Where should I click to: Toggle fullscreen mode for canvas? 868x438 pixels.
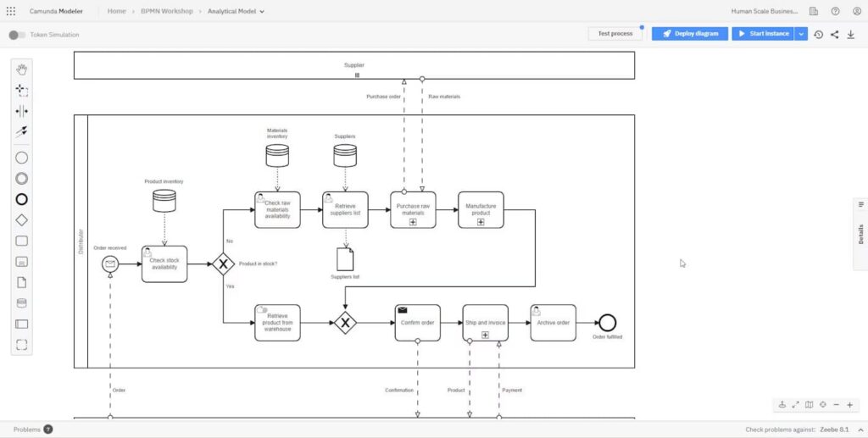click(x=795, y=405)
